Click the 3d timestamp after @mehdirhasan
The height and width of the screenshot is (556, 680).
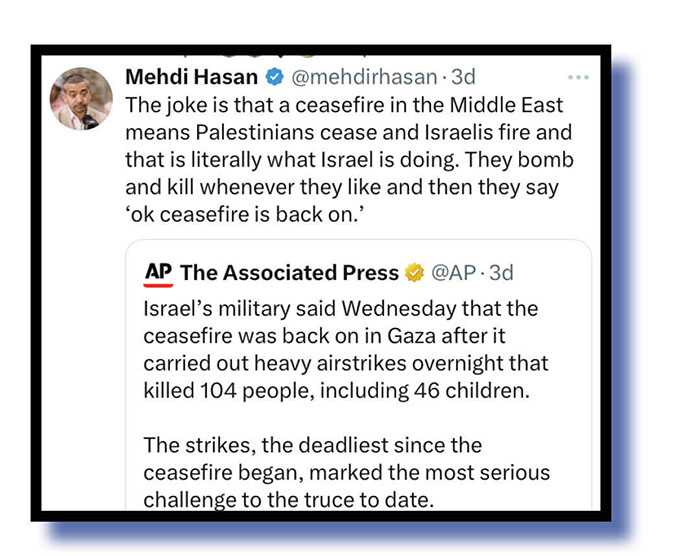(x=463, y=77)
